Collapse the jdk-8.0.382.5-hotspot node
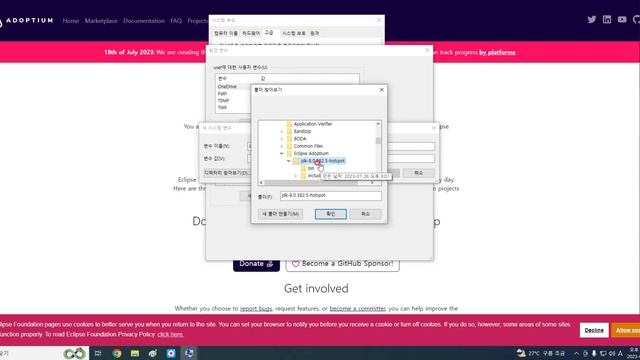The height and width of the screenshot is (360, 640). (x=289, y=161)
